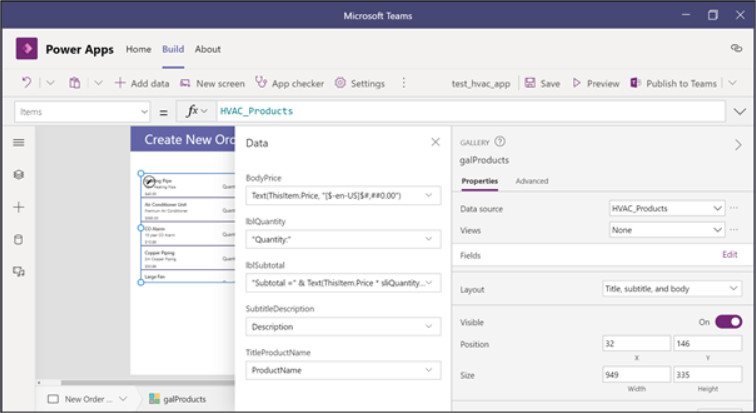Go to the Home tab
Screen dimensions: 756x413
tap(138, 49)
